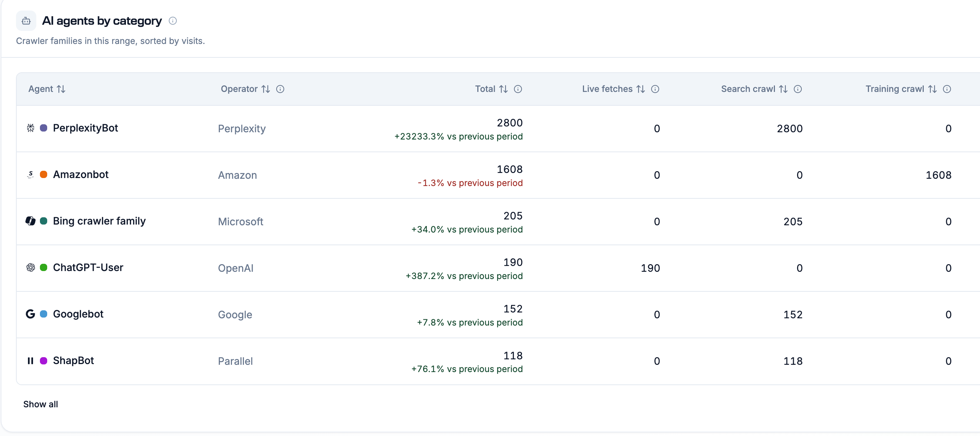Sort by Total column arrows
Image resolution: width=980 pixels, height=436 pixels.
coord(503,89)
